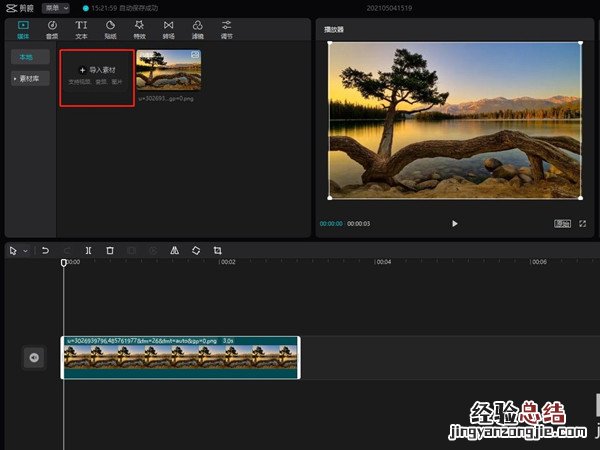Click the delete trash icon in timeline toolbar

coord(110,250)
